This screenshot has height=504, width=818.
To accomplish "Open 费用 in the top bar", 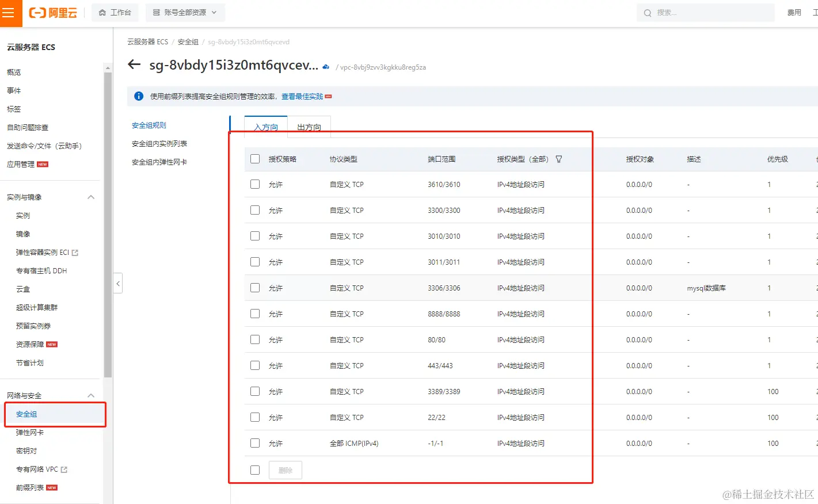I will [794, 13].
